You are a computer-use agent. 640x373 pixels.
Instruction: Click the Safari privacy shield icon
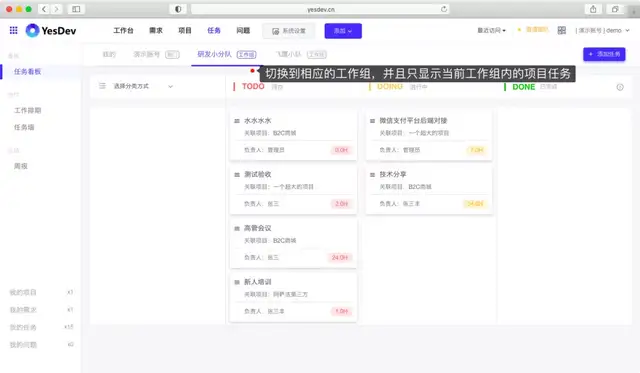tap(178, 9)
